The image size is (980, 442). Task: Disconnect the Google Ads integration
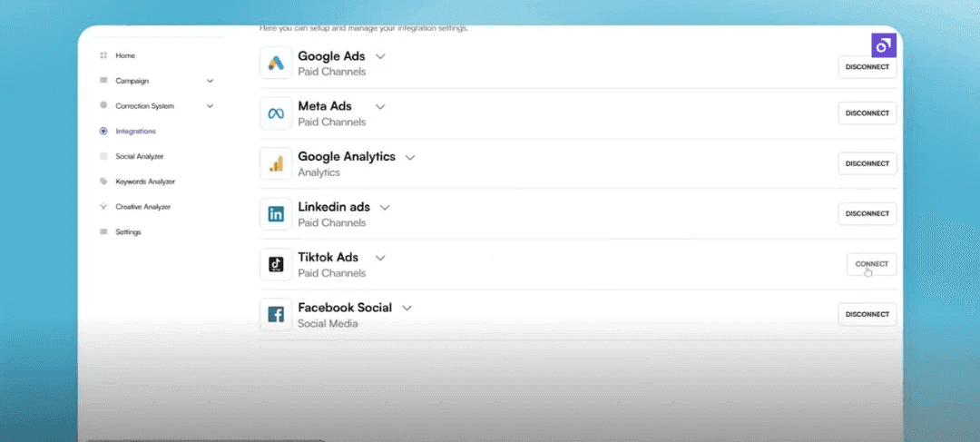tap(867, 67)
